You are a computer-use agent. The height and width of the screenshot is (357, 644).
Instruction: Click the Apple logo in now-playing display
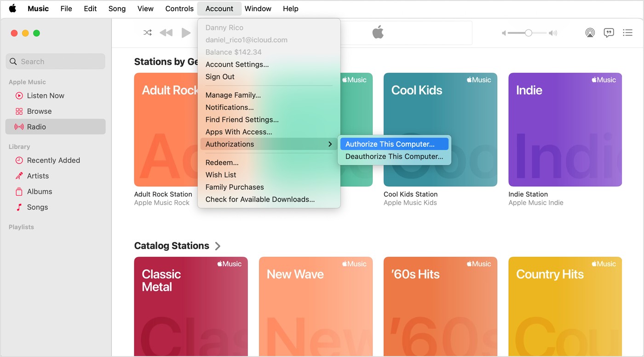pyautogui.click(x=378, y=33)
